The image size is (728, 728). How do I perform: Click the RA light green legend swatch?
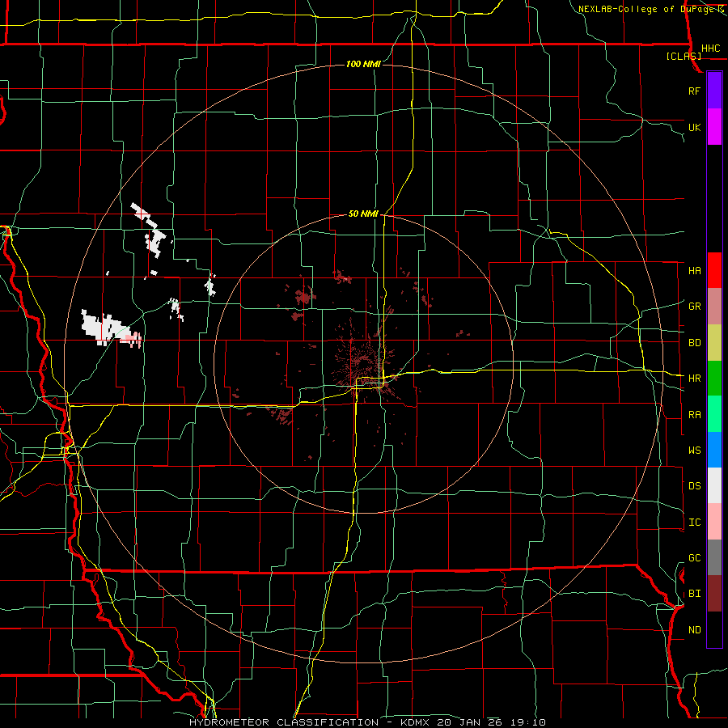714,414
